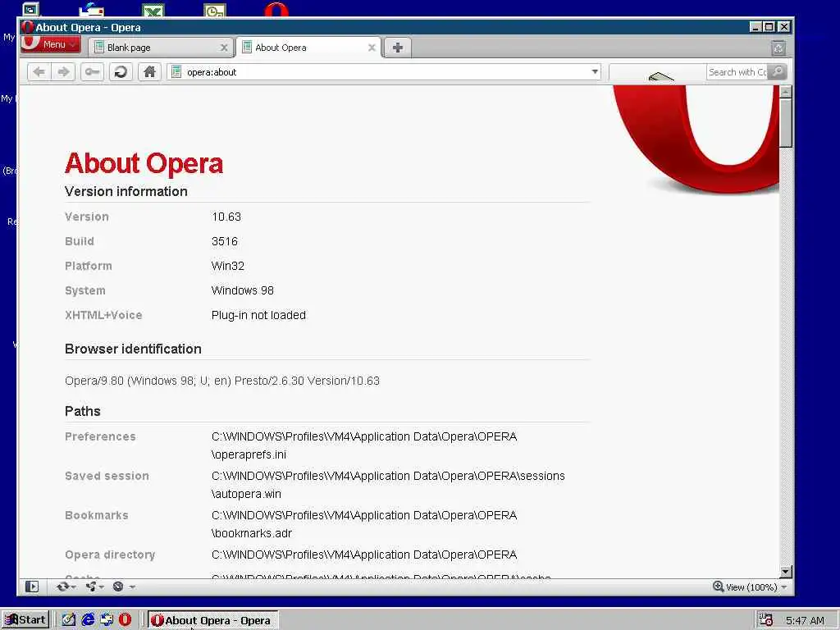Launch Opera from the Quick Launch bar

pos(125,620)
